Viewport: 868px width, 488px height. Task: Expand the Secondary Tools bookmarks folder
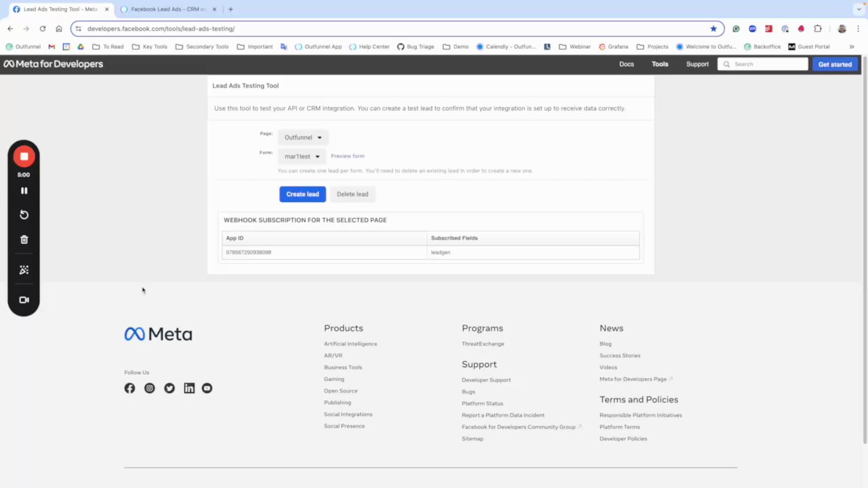click(202, 47)
